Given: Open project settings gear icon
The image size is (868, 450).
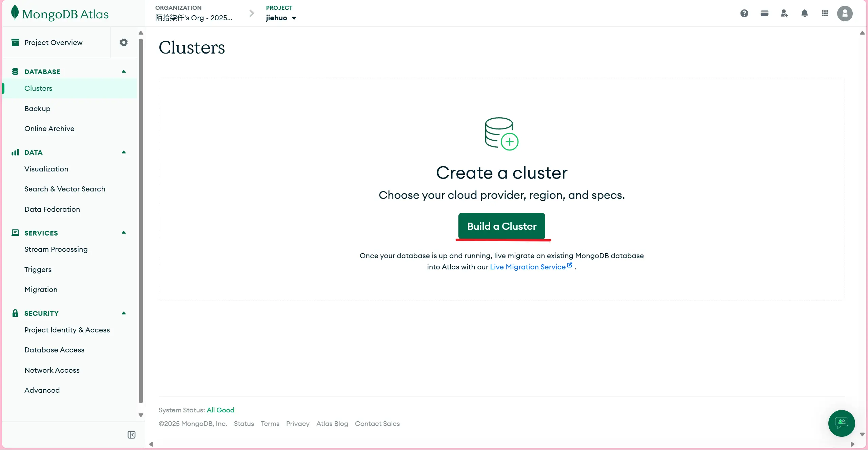Looking at the screenshot, I should click(x=124, y=42).
